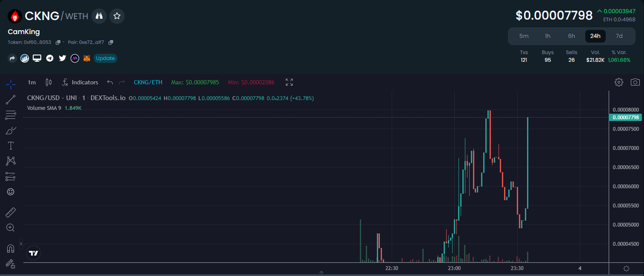Open the candlestick chart style selector
Viewport: 644px width, 276px height.
point(49,82)
